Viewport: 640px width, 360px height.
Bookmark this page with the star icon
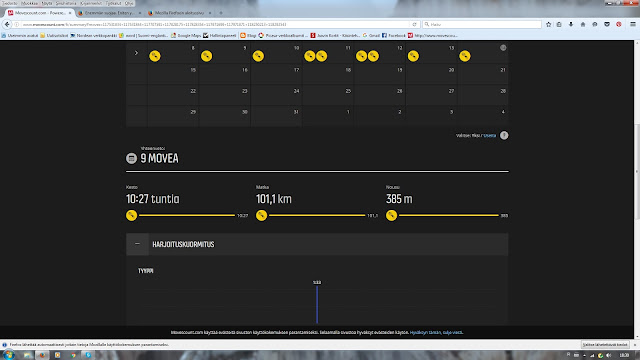coord(549,24)
